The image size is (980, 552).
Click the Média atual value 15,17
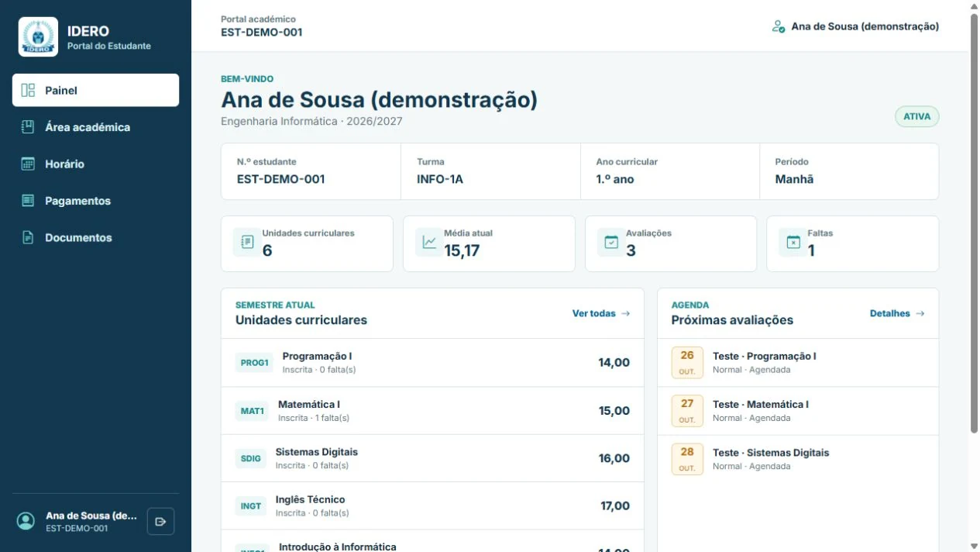coord(462,250)
